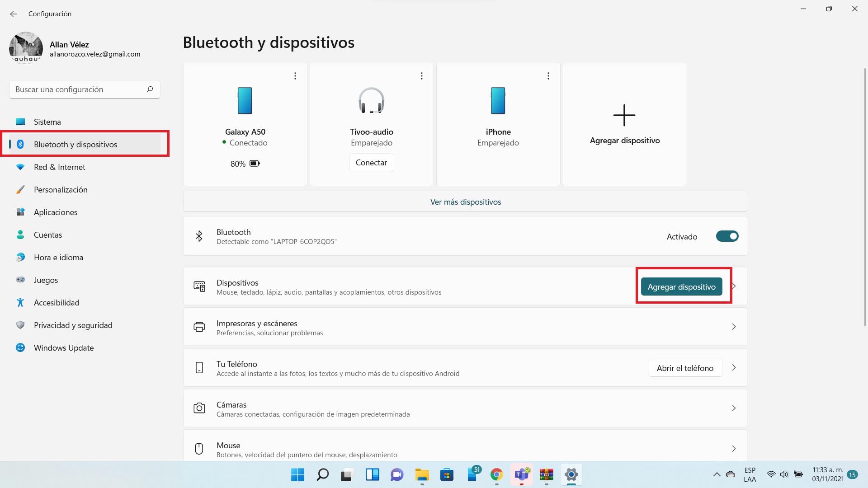Open the Sistema settings section

coord(47,122)
